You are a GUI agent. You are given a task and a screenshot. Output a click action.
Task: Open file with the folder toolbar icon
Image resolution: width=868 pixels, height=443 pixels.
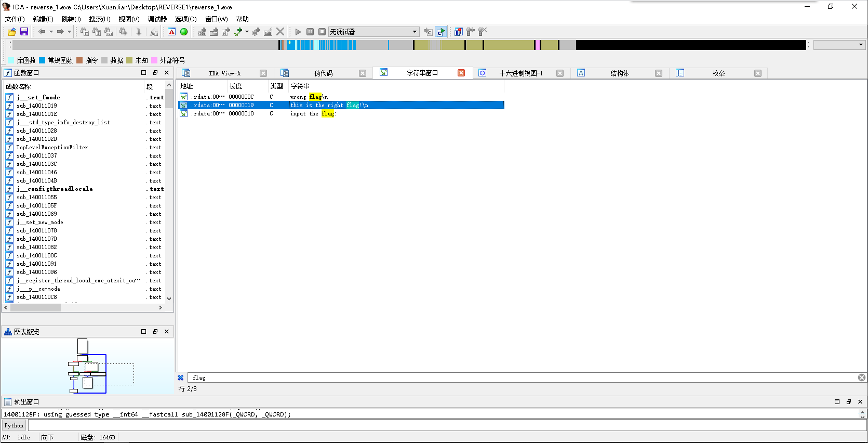click(12, 32)
